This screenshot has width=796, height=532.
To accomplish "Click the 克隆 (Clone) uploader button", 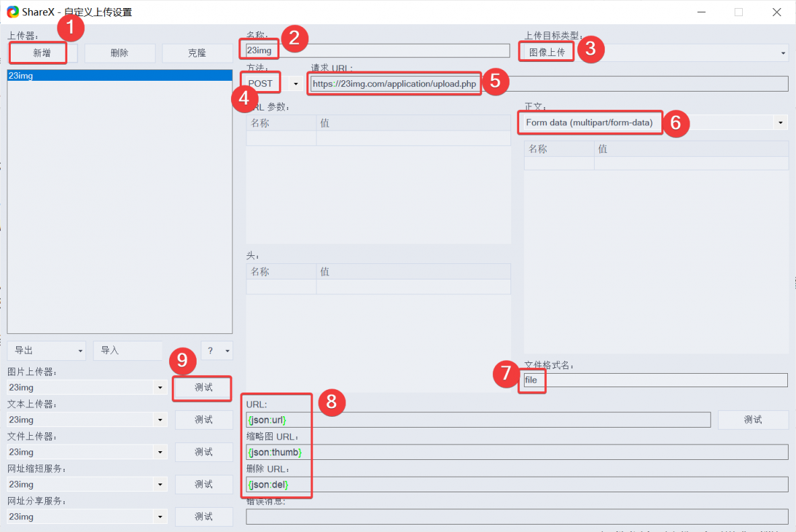I will pos(197,53).
